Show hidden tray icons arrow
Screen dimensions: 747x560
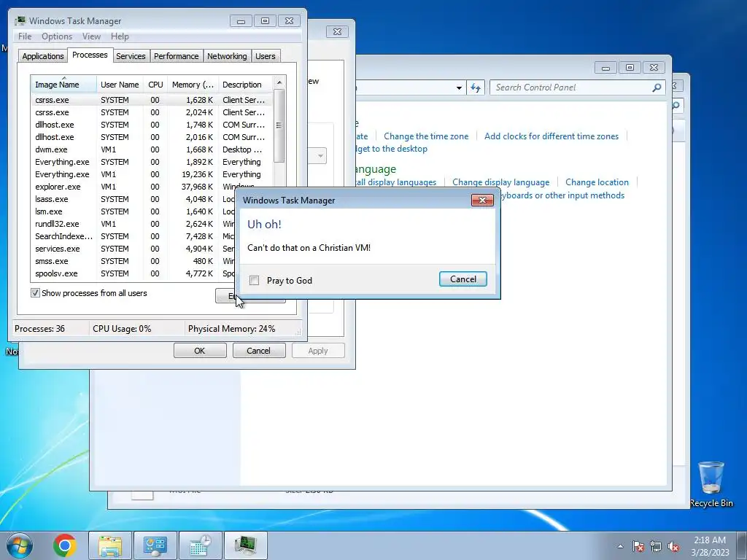620,546
